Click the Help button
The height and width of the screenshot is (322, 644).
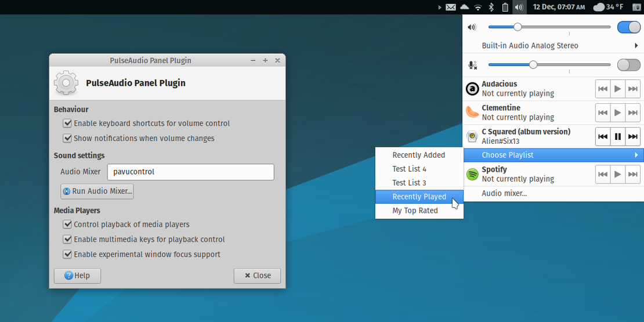click(x=77, y=276)
